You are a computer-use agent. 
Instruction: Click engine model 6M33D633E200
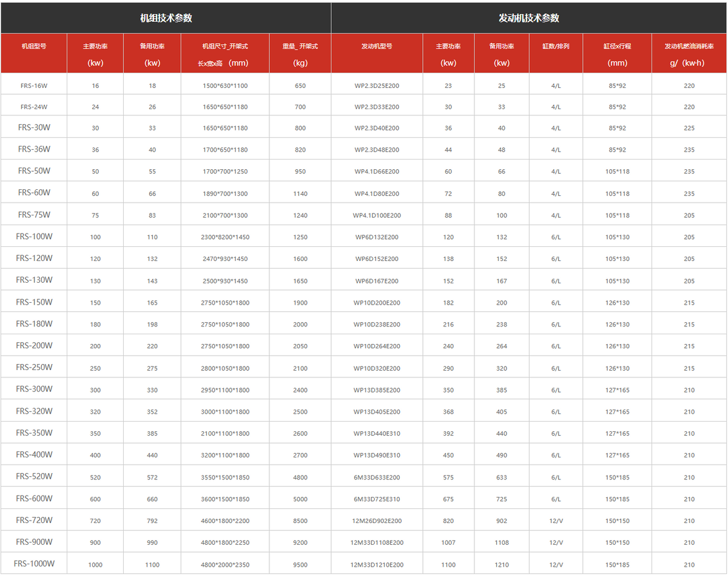[377, 477]
